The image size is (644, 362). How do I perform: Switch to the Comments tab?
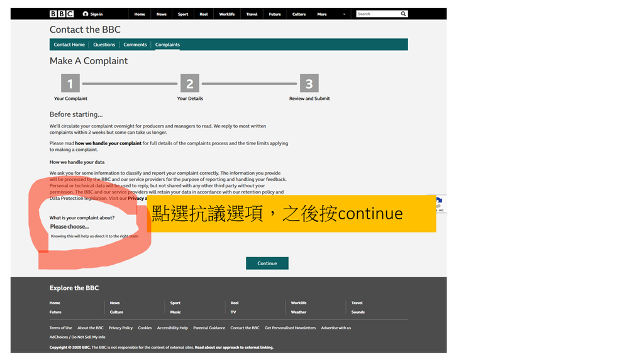tap(135, 45)
